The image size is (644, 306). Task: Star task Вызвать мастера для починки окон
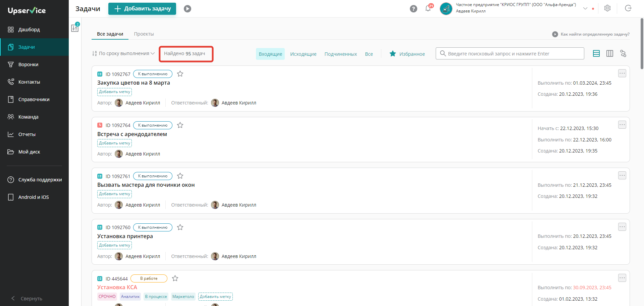pos(180,176)
